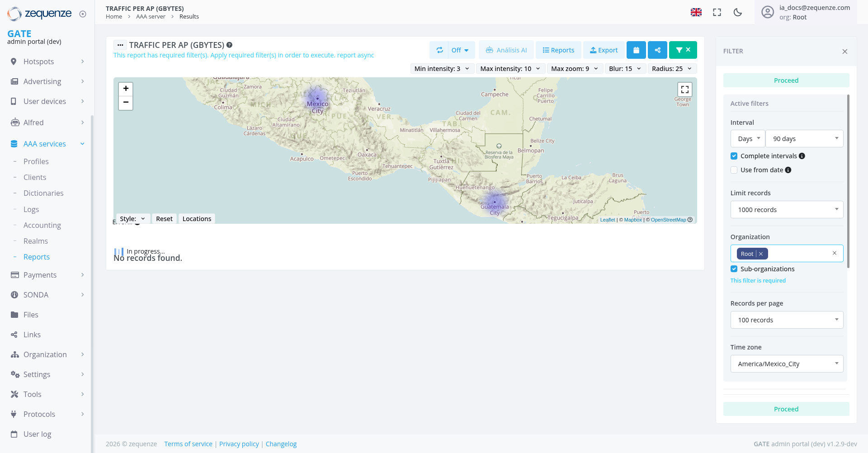Click the help icon beside report title
Image resolution: width=868 pixels, height=453 pixels.
[230, 45]
